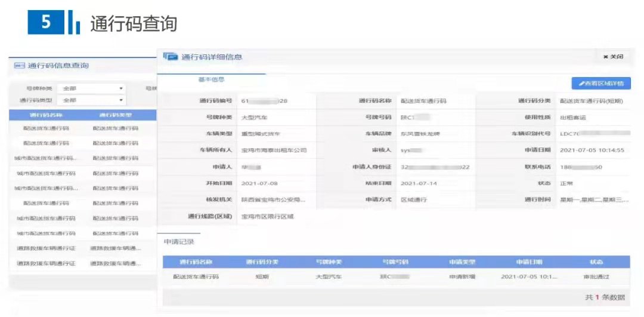The image size is (644, 317).
Task: Open the 号牌种类 dropdown
Action: pos(92,88)
